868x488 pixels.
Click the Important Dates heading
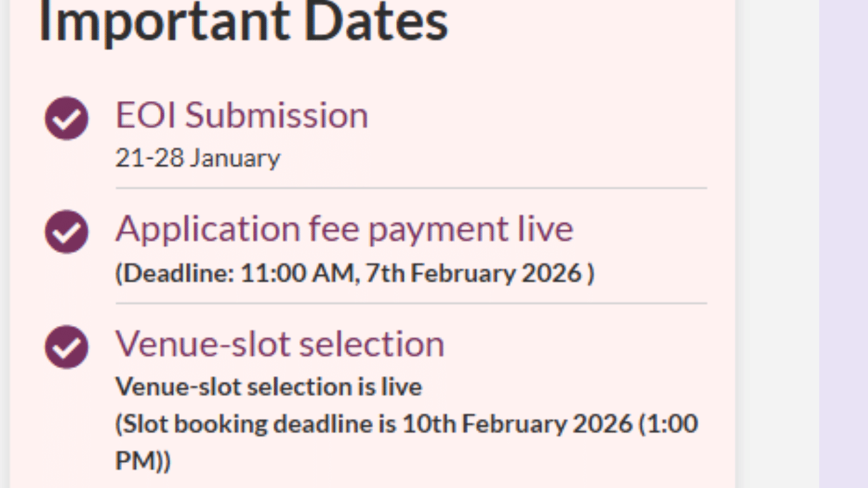coord(243,22)
